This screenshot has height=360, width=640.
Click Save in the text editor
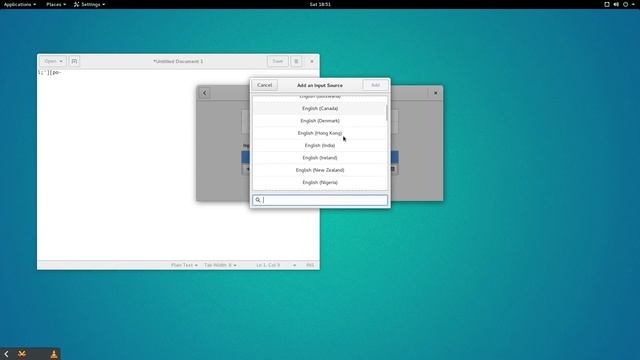(278, 61)
